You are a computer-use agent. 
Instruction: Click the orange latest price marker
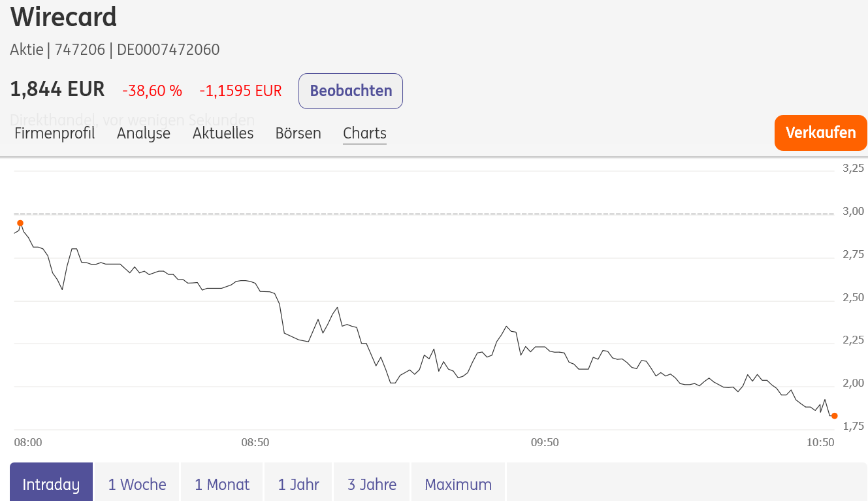pyautogui.click(x=835, y=415)
